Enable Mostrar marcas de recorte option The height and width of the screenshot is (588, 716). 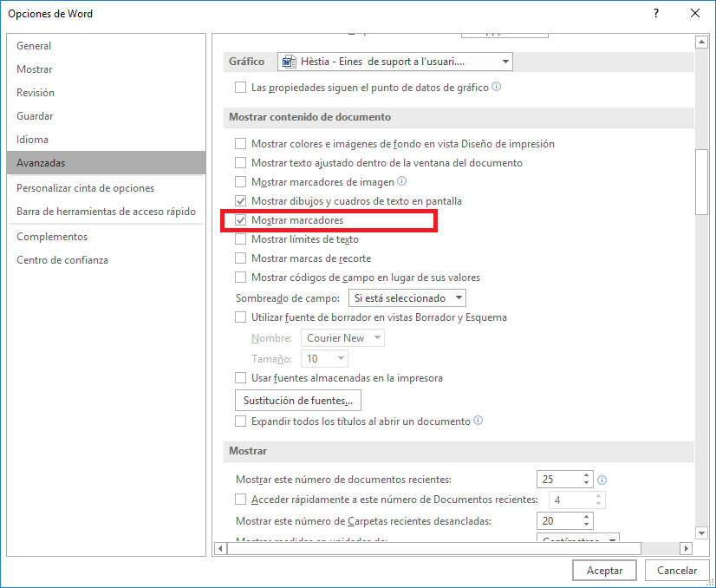[241, 258]
